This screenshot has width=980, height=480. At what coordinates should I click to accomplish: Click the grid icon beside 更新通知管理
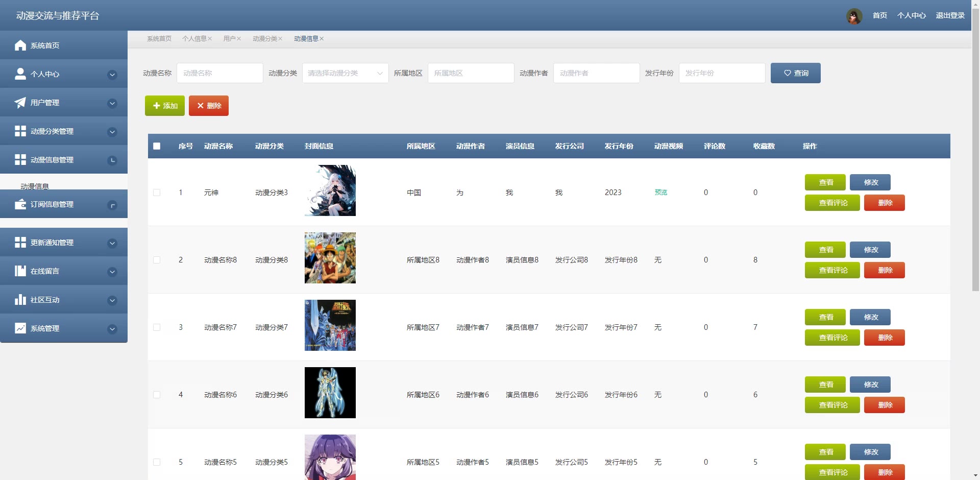[x=20, y=243]
